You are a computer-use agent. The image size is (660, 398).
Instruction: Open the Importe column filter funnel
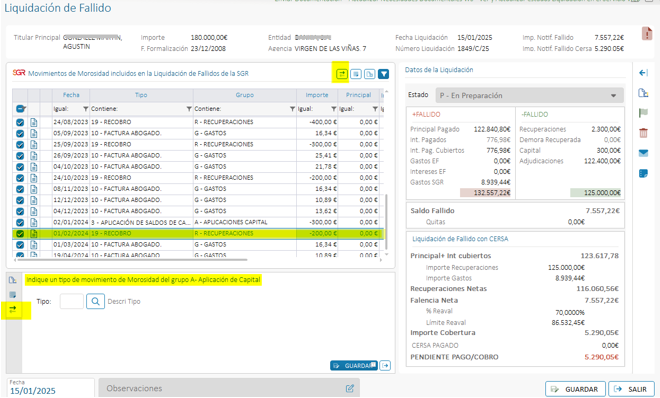pos(333,109)
